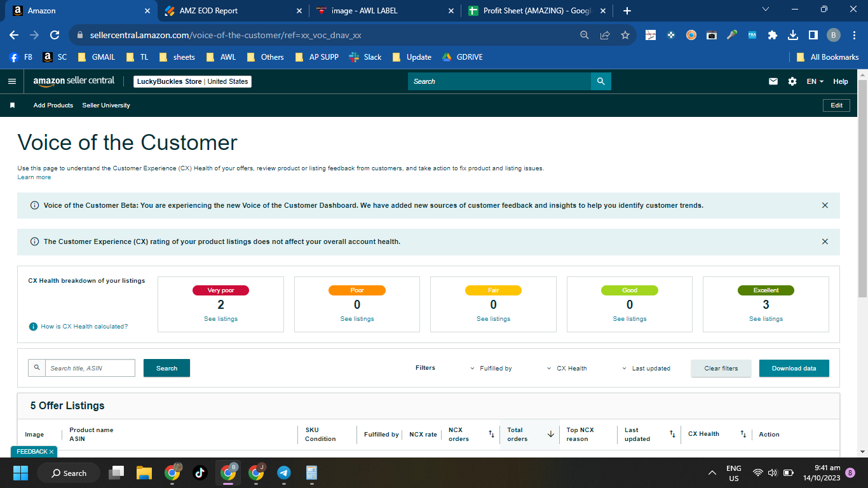
Task: Switch to the image - AWL LABEL tab
Action: [386, 11]
